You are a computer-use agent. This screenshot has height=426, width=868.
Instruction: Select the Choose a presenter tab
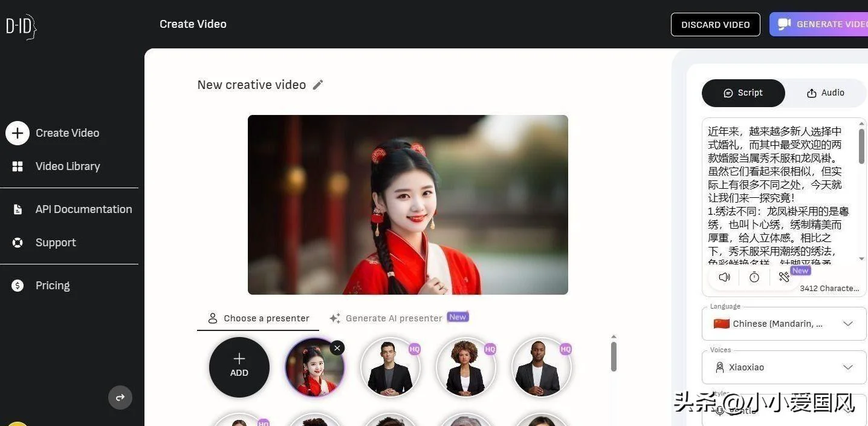coord(258,318)
